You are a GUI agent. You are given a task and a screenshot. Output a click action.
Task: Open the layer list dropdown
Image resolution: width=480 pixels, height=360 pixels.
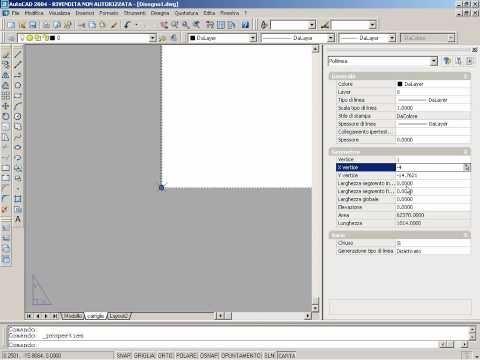coord(153,38)
